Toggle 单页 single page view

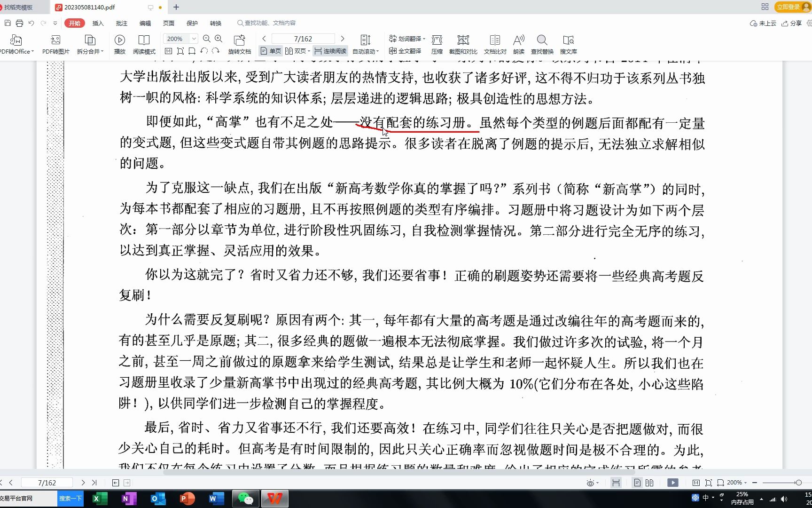point(271,51)
